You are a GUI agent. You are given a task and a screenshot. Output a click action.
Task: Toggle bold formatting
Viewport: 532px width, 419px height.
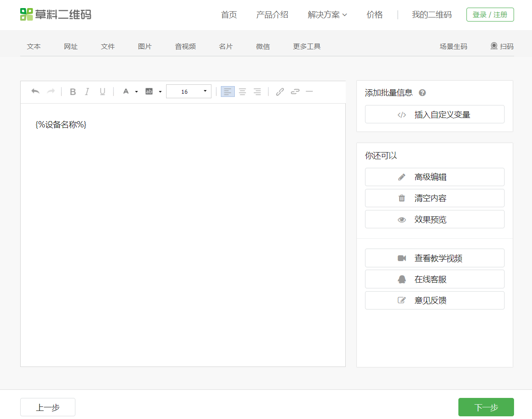point(73,92)
